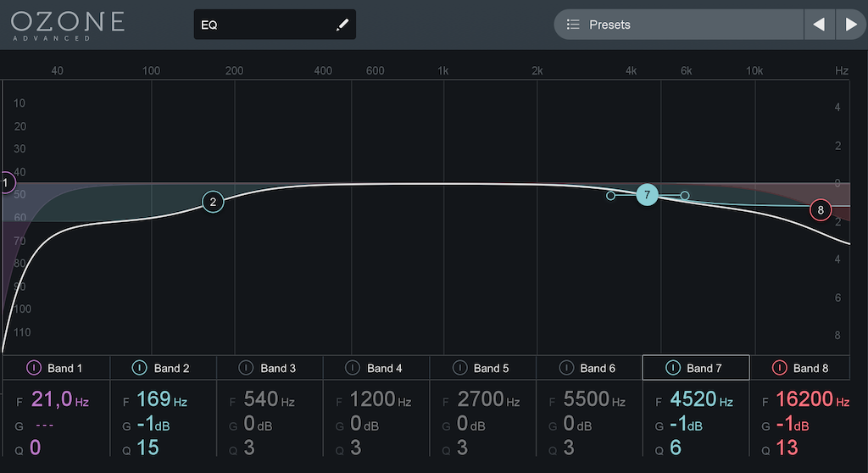Open the Presets list
Viewport: 868px width, 473px height.
tap(678, 25)
